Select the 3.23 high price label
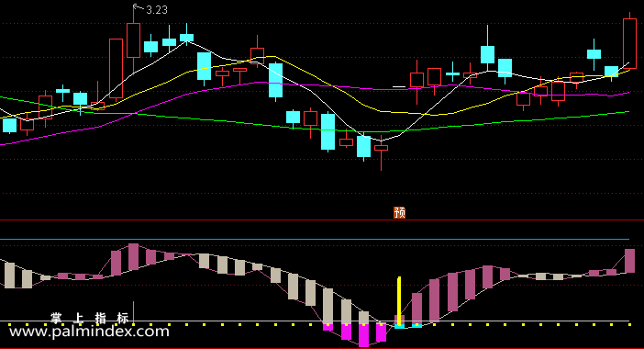644x349 pixels. tap(157, 10)
